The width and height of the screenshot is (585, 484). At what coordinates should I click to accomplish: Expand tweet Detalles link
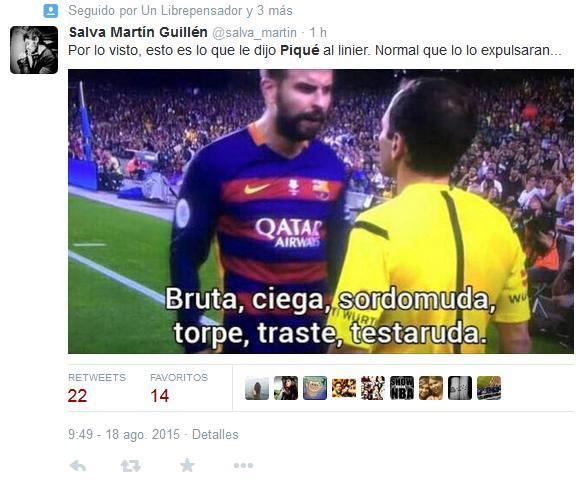click(x=215, y=435)
